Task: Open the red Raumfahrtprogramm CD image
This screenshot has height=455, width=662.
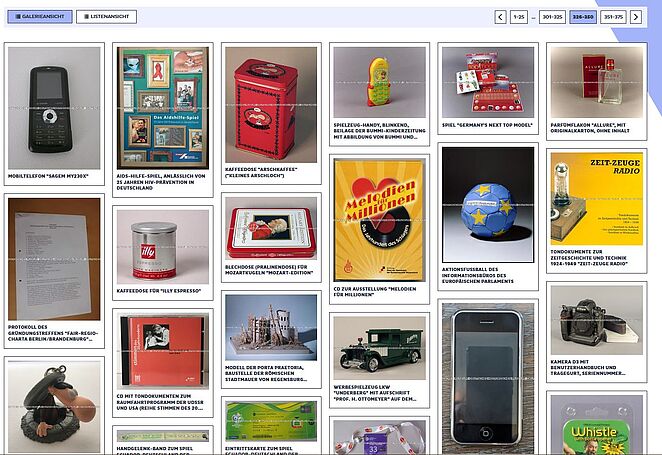Action: pyautogui.click(x=163, y=351)
